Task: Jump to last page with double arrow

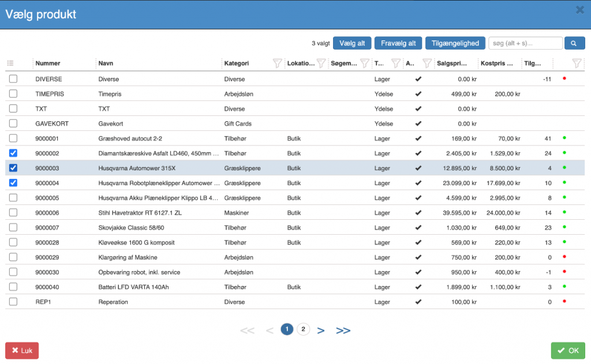Action: tap(343, 330)
